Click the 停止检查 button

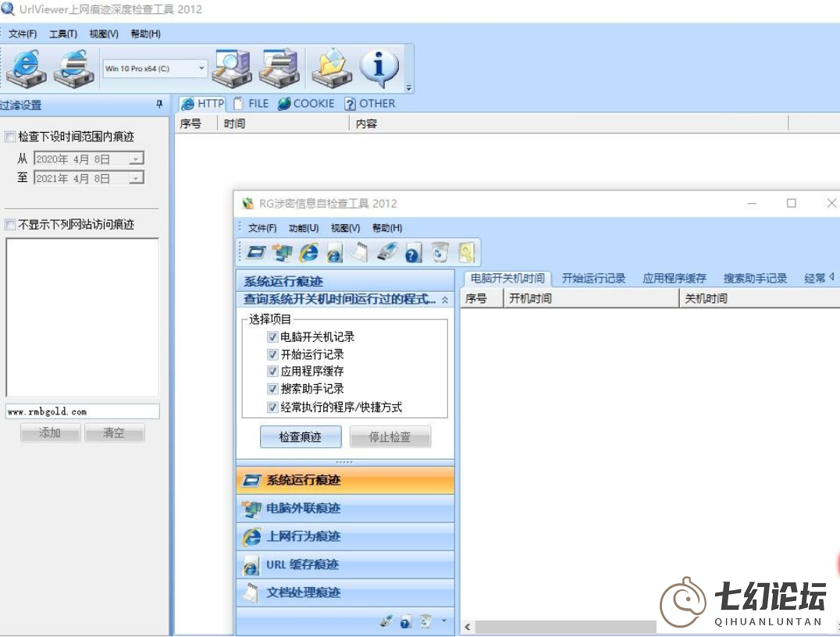click(x=390, y=436)
